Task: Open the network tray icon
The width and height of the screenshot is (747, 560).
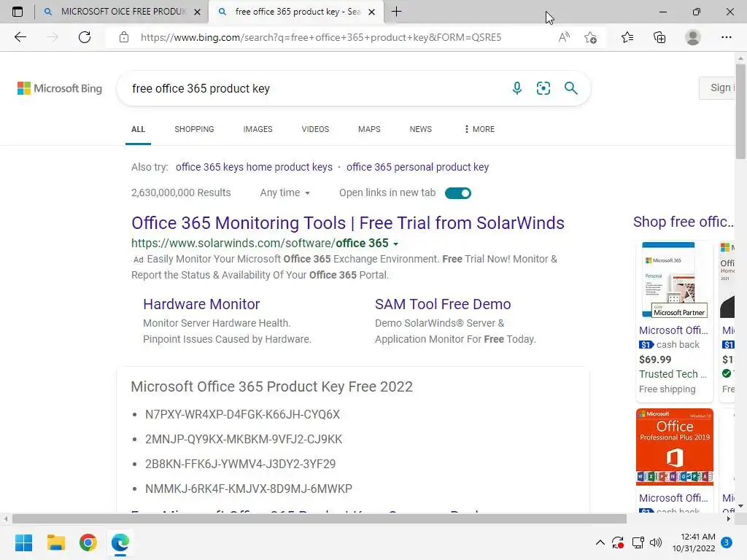Action: (638, 542)
